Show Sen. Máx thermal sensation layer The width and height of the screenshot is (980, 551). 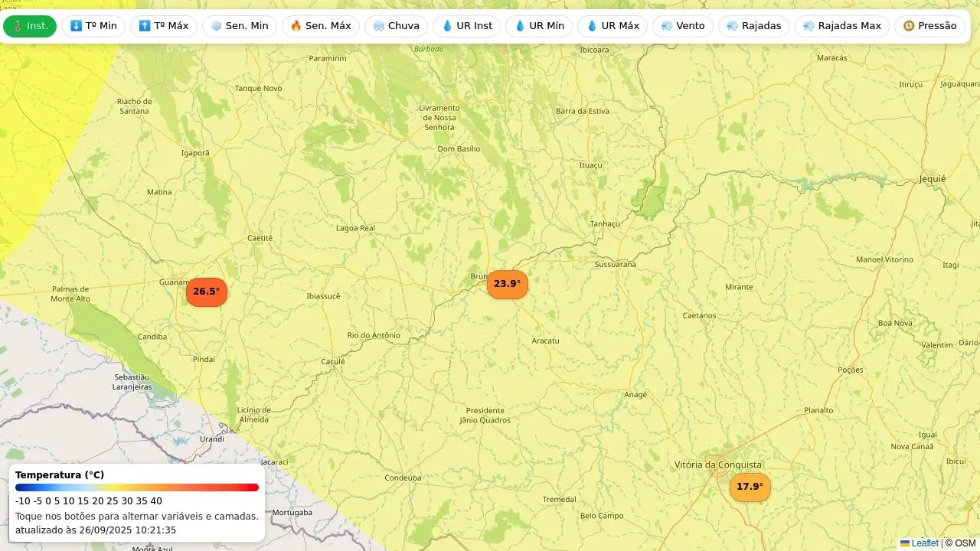[320, 26]
